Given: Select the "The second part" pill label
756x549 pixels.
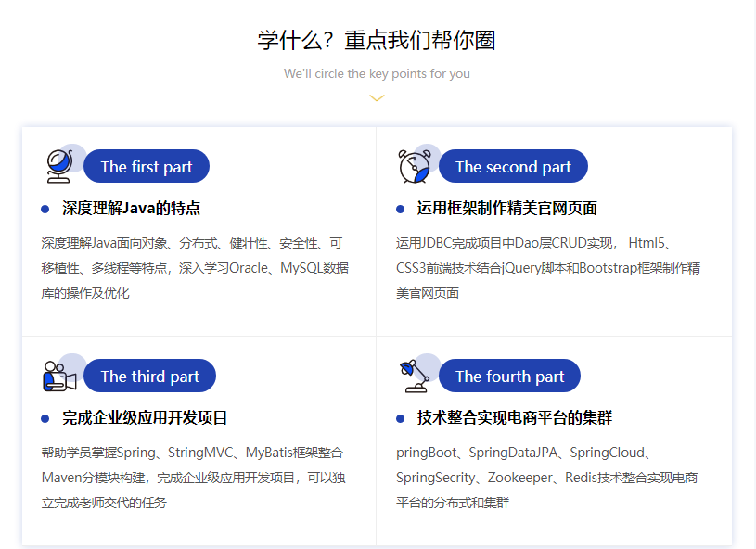Looking at the screenshot, I should point(513,167).
